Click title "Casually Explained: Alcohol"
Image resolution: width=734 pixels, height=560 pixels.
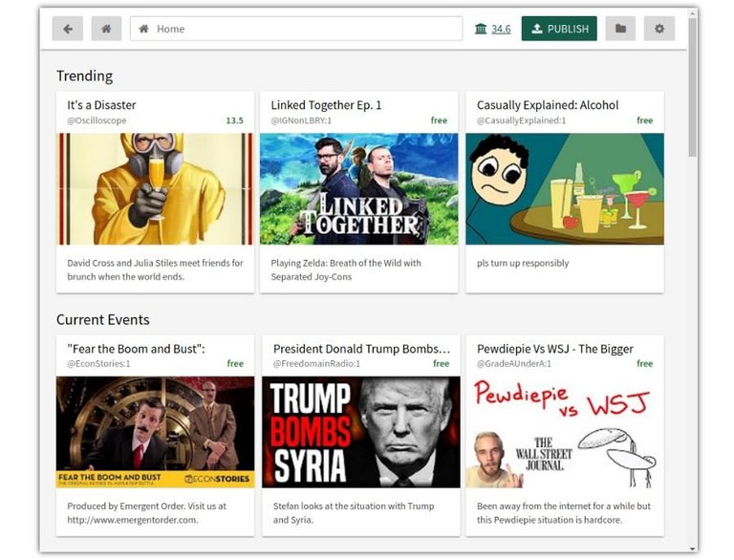coord(548,105)
